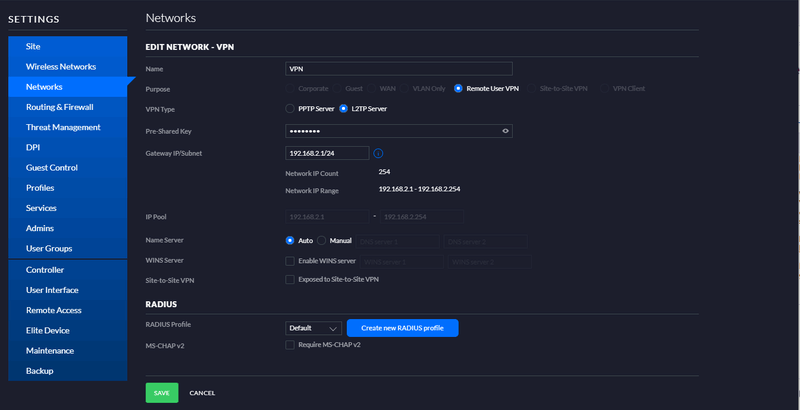Open the RADIUS Profile Default dropdown
Screen dimensions: 800x410
point(313,328)
